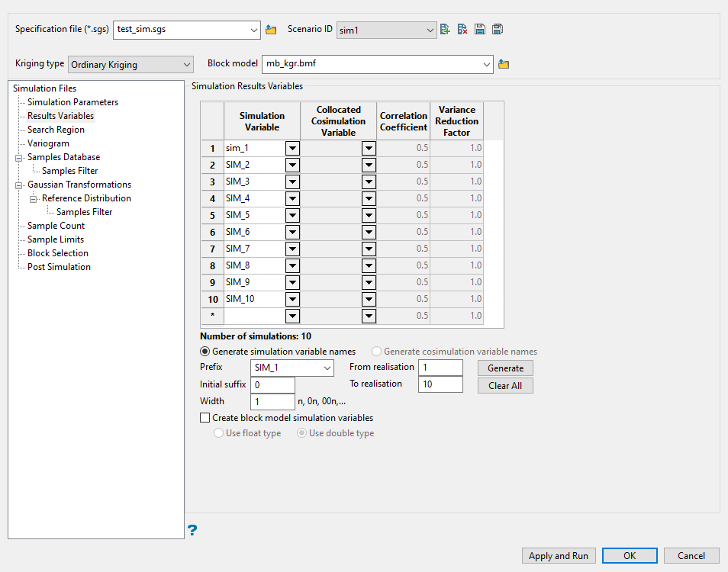Delete the current scenario sim1
728x572 pixels.
tap(462, 29)
